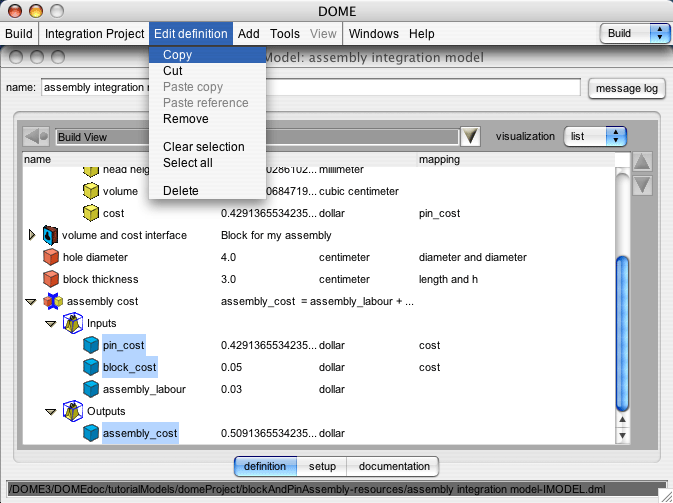Open the Tools menu
This screenshot has height=503, width=673.
coord(285,33)
